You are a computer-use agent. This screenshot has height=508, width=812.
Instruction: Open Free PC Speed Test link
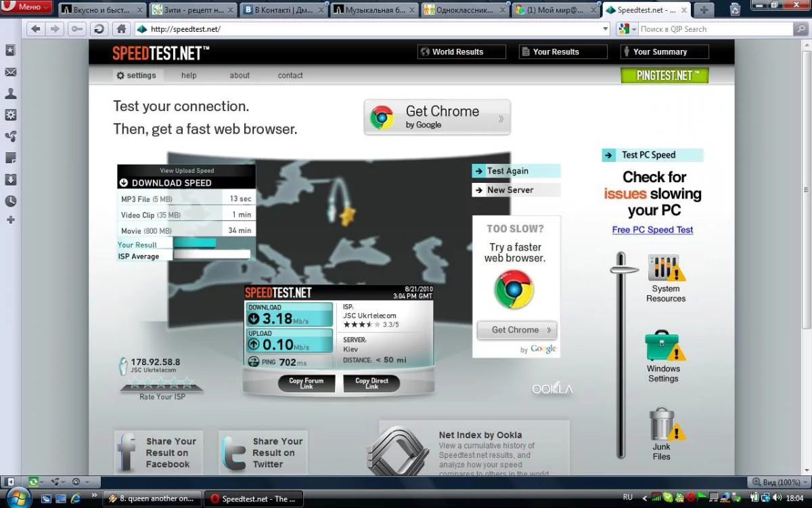(652, 230)
